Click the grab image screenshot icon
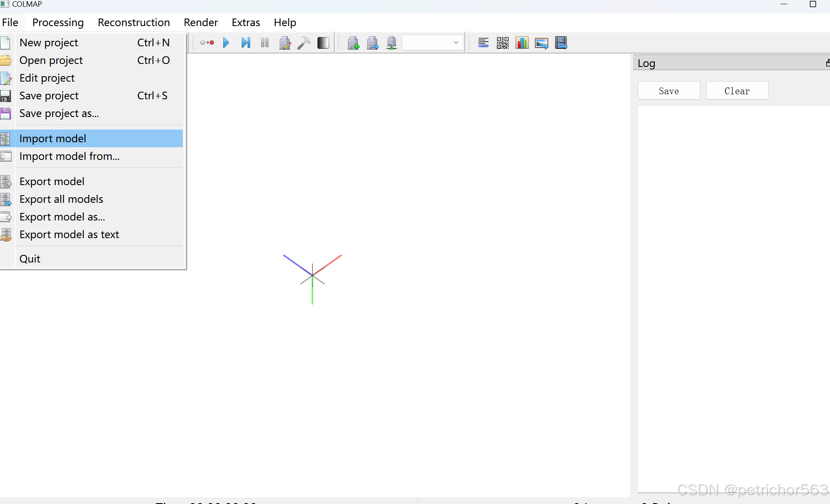Screen dimensions: 830x504 coord(541,43)
